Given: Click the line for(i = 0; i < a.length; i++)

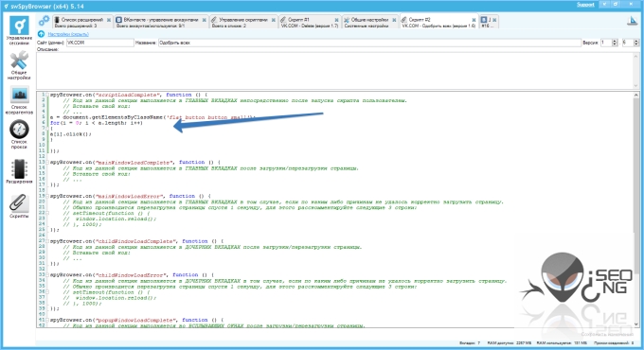Looking at the screenshot, I should pyautogui.click(x=96, y=123).
